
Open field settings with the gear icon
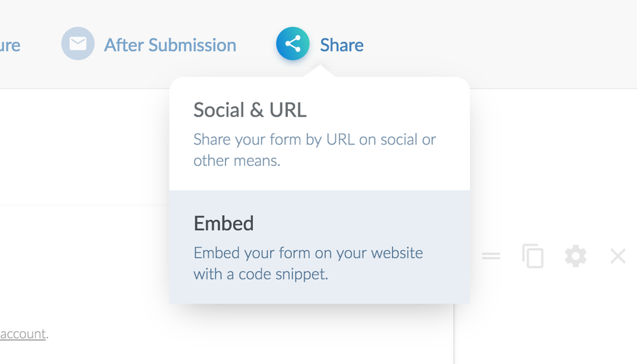tap(575, 256)
